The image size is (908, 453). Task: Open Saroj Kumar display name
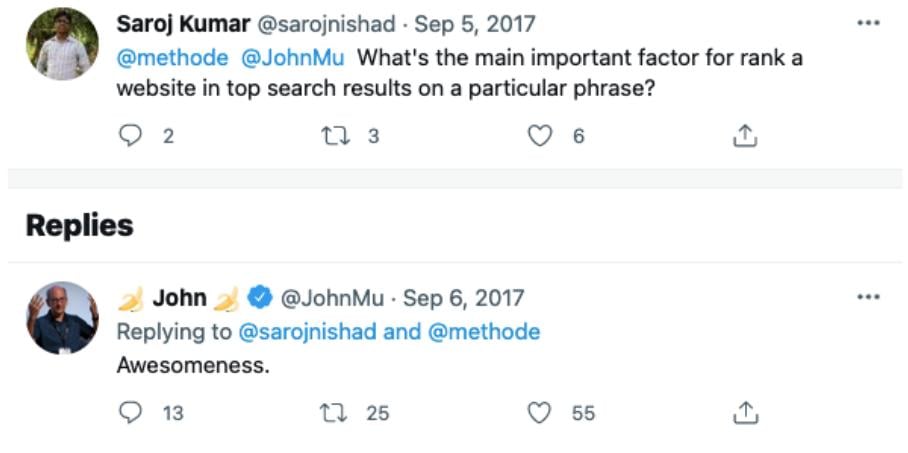[x=184, y=24]
